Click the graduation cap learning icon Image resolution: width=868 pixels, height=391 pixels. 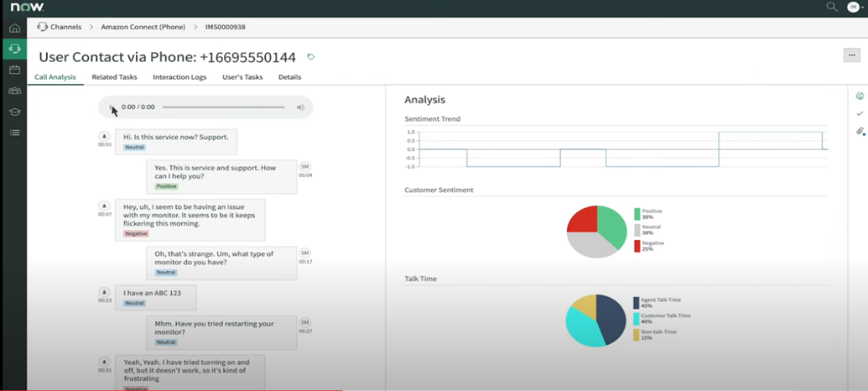pos(14,112)
